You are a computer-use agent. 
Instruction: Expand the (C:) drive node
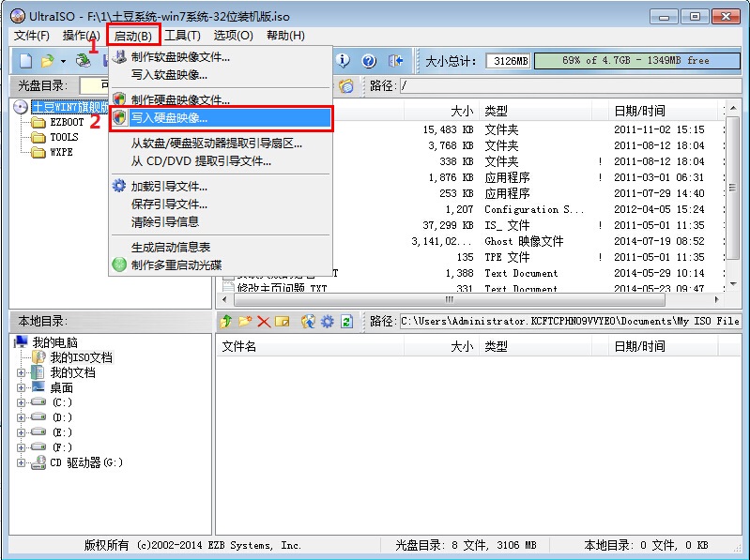pos(21,402)
